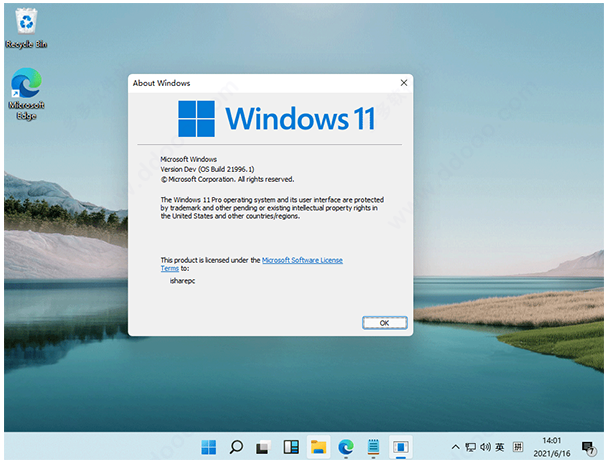Viewport: 609px width, 461px height.
Task: Expand the hidden tray icons chevron
Action: pyautogui.click(x=456, y=447)
